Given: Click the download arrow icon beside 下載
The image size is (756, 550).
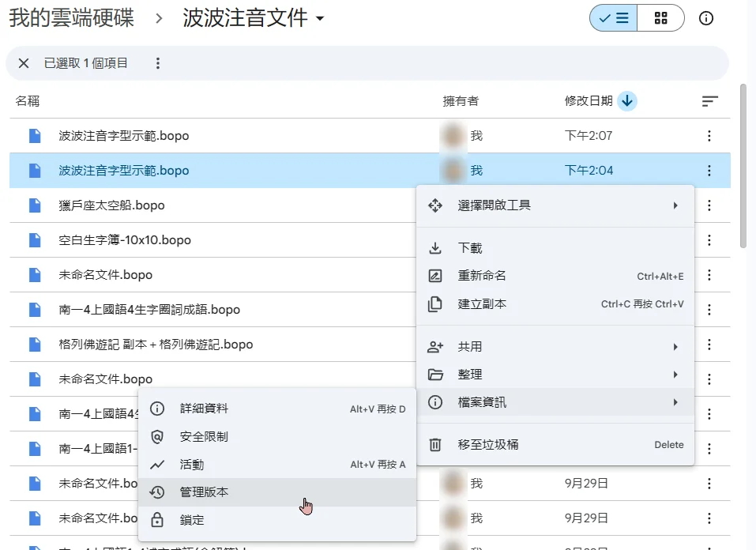Looking at the screenshot, I should (x=435, y=248).
